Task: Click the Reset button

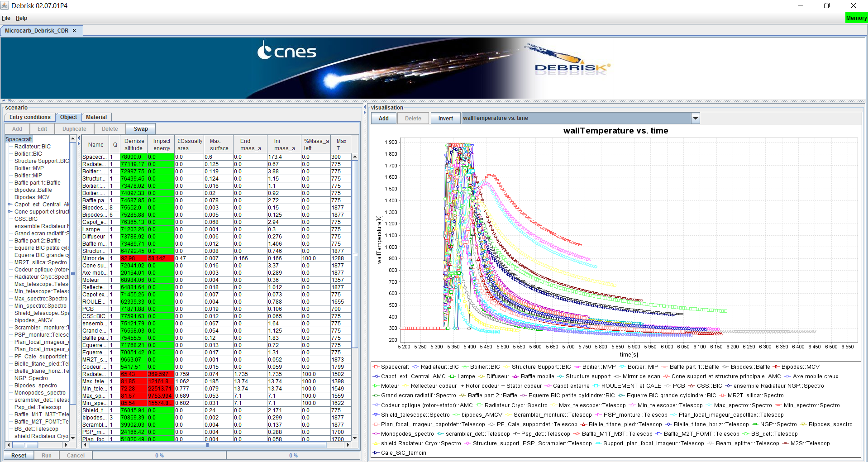Action: point(19,456)
